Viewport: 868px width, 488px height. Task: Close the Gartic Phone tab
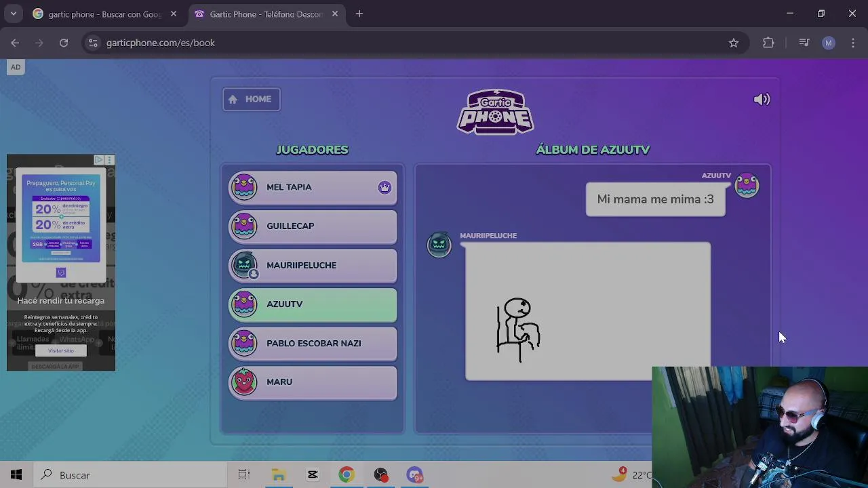tap(335, 14)
